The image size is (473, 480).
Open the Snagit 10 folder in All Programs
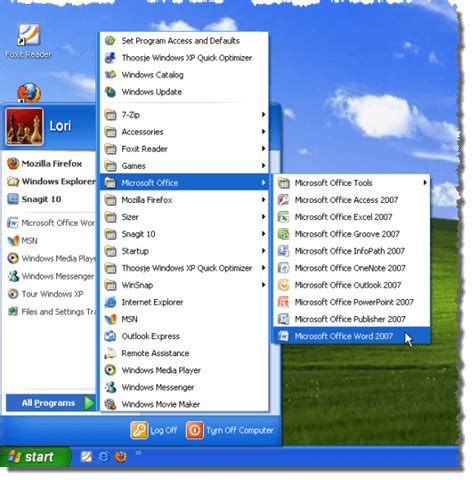pos(184,234)
